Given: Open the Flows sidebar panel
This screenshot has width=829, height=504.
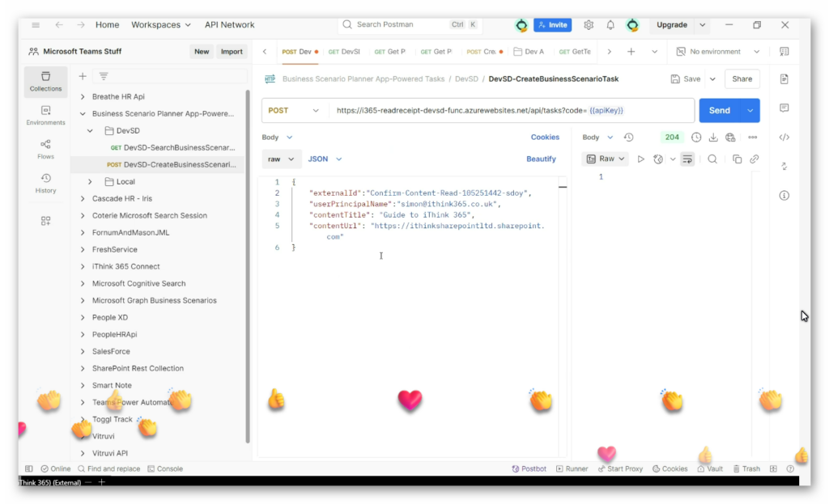Looking at the screenshot, I should click(45, 149).
